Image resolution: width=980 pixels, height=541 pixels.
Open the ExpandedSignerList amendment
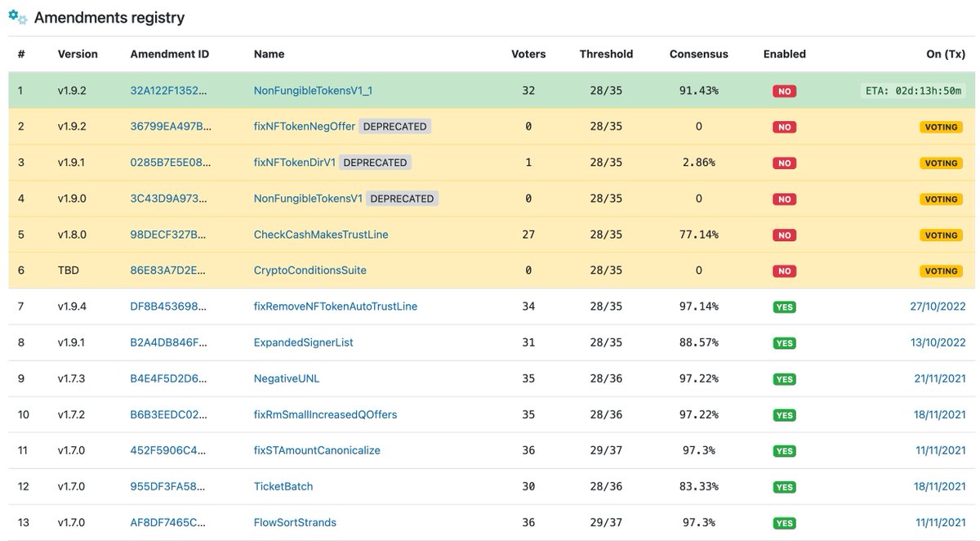[x=304, y=342]
